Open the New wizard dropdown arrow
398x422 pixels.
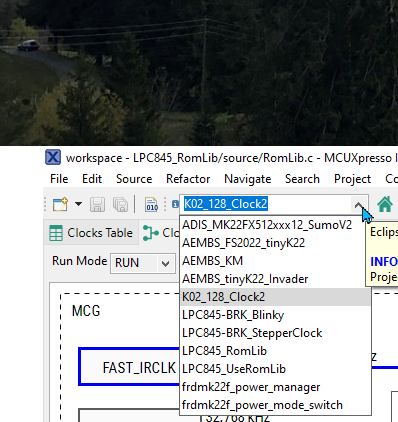78,204
